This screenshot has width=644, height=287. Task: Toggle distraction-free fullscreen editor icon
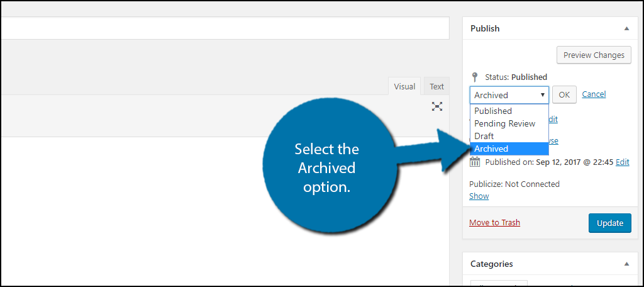click(437, 106)
